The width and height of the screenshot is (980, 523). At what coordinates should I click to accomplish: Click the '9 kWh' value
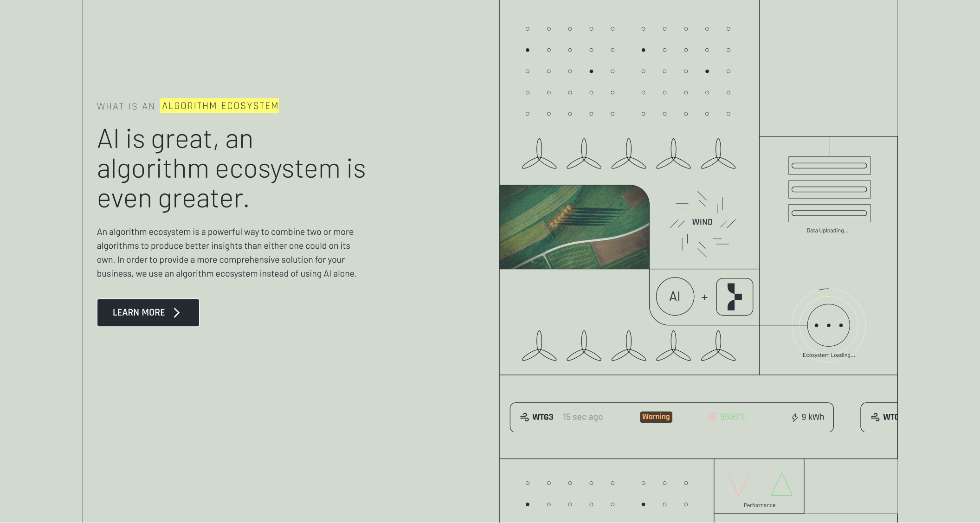(812, 417)
